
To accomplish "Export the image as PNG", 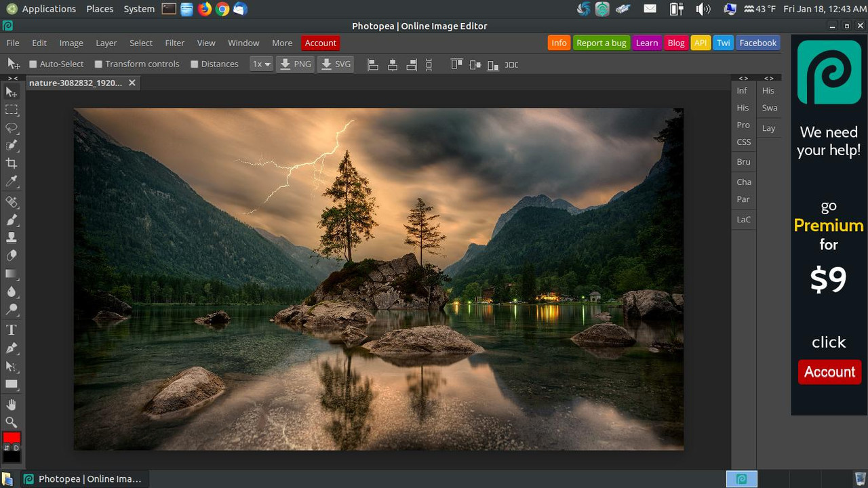I will click(x=296, y=64).
